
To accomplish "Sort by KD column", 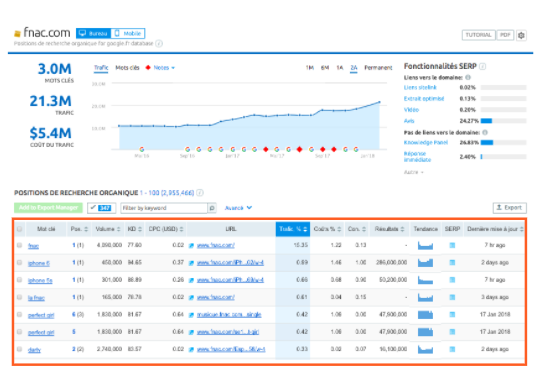I will 135,229.
